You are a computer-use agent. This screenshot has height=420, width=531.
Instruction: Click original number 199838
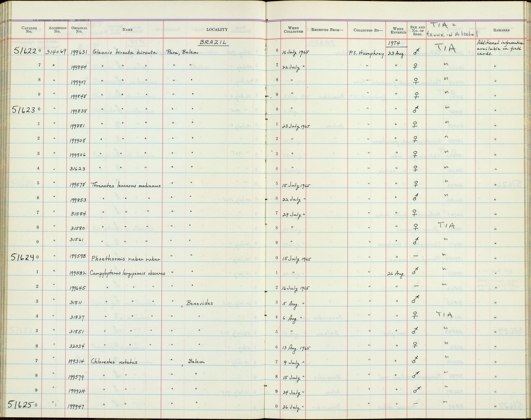[x=79, y=111]
